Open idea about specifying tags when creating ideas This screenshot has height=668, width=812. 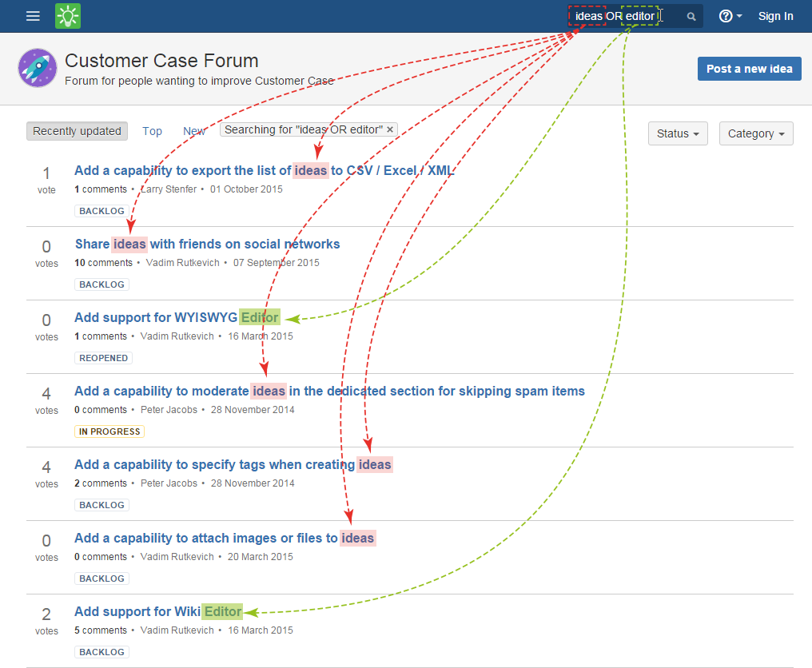tap(233, 464)
